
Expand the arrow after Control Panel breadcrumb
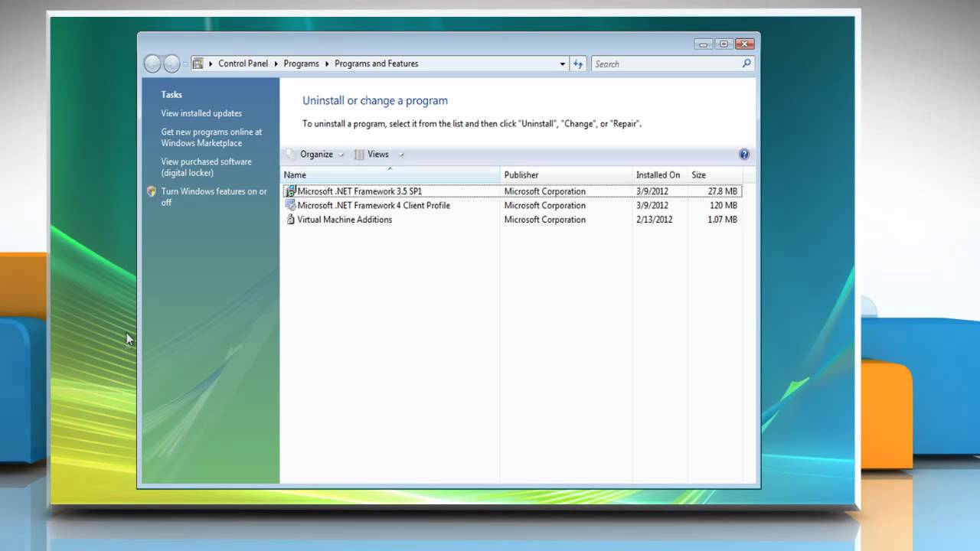pos(276,64)
